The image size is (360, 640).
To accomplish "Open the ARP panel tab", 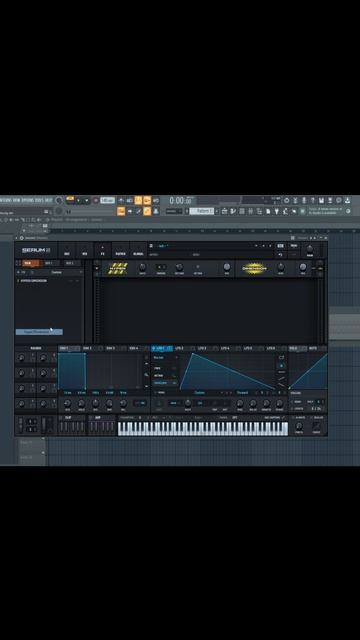I will click(x=97, y=418).
